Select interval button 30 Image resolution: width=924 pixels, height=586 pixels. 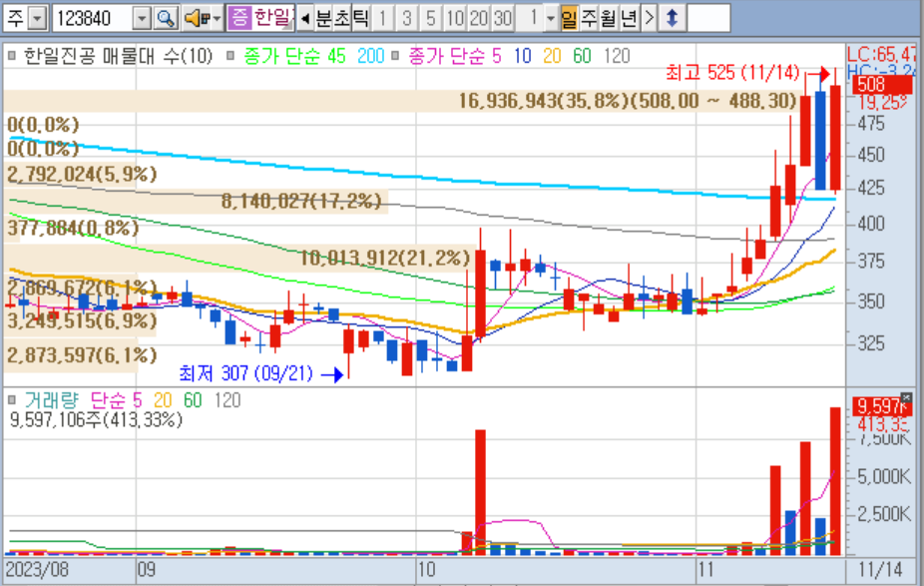pos(502,18)
